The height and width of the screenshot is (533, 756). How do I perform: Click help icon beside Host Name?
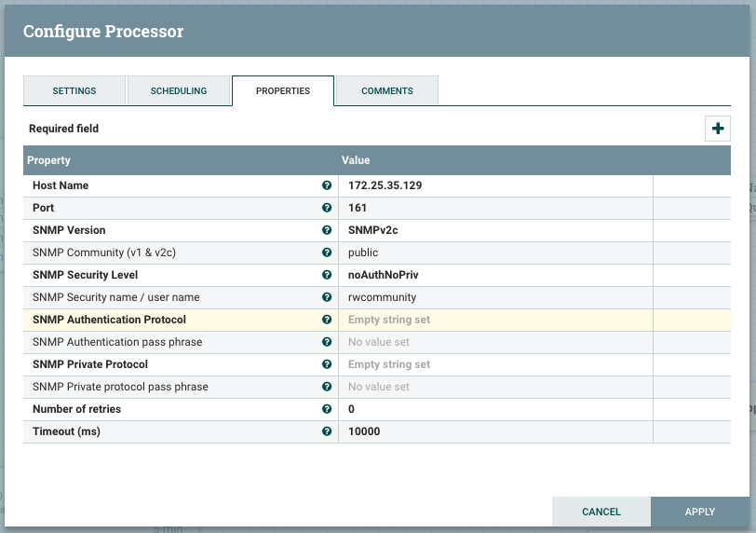[327, 185]
